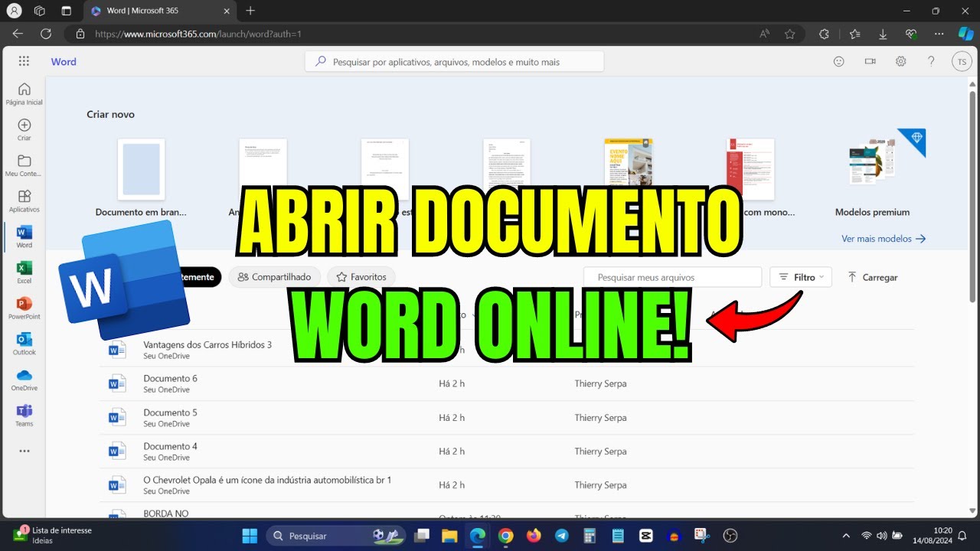
Task: Switch to the Favoritos tab
Action: (361, 277)
